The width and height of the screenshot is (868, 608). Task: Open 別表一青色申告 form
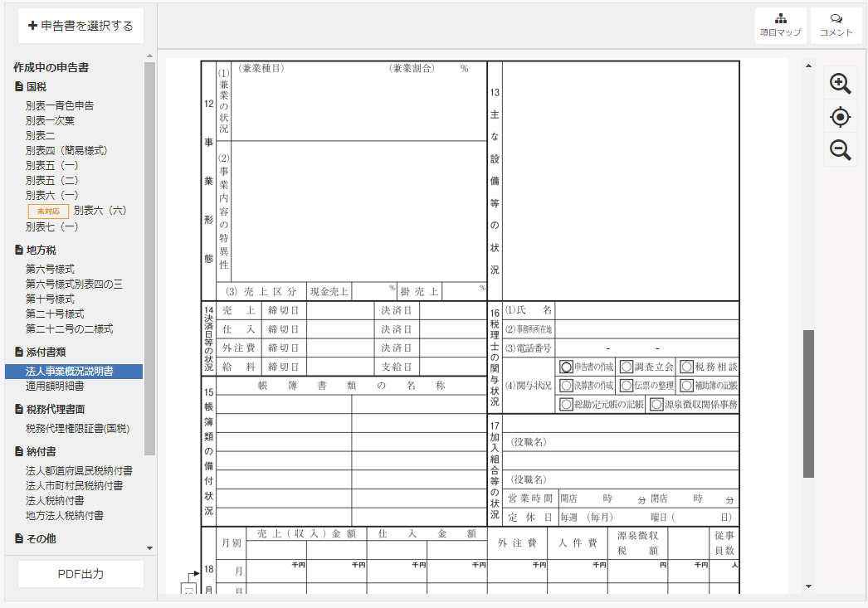click(x=60, y=105)
